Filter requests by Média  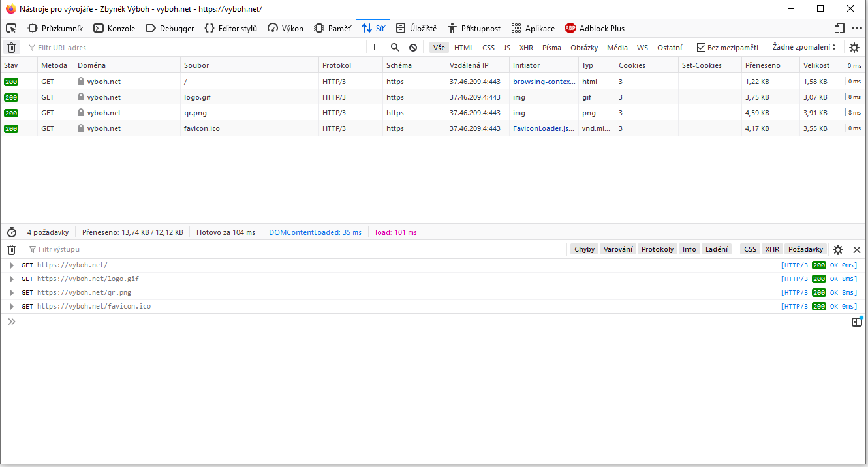[x=617, y=48]
